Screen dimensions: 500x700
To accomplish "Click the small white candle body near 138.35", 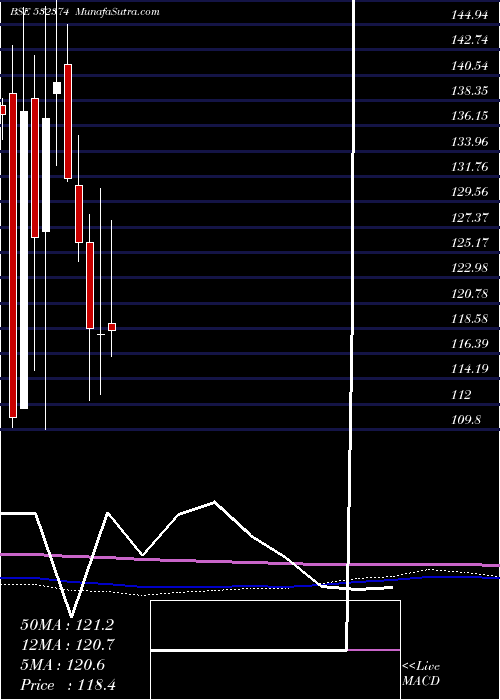I will 57,88.
